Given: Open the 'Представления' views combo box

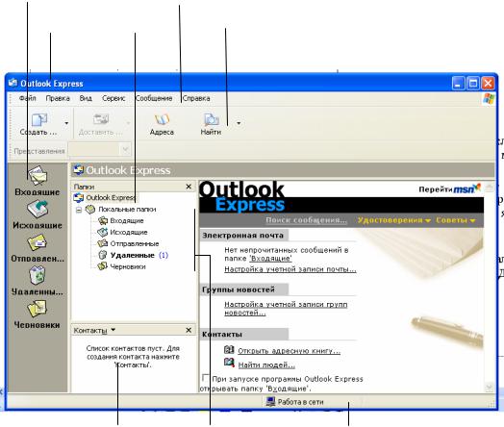Looking at the screenshot, I should (x=100, y=150).
